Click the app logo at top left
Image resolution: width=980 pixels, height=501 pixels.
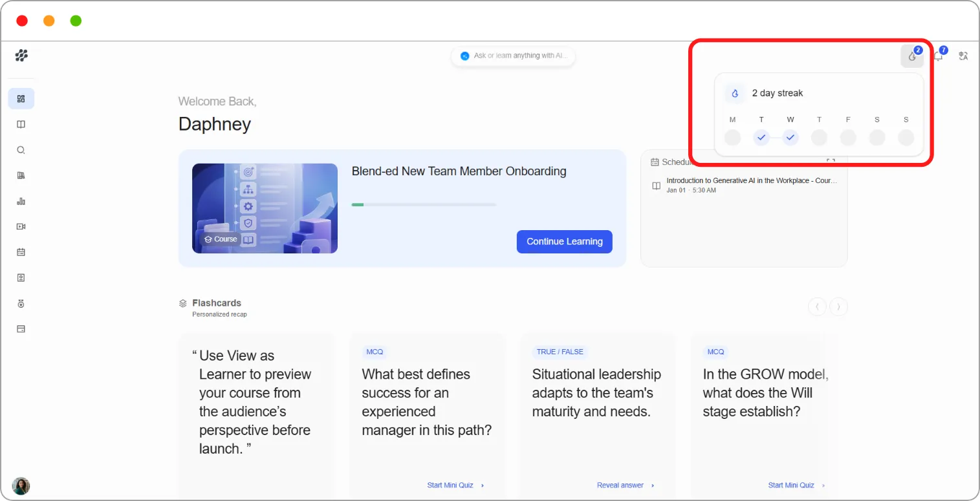[x=21, y=56]
